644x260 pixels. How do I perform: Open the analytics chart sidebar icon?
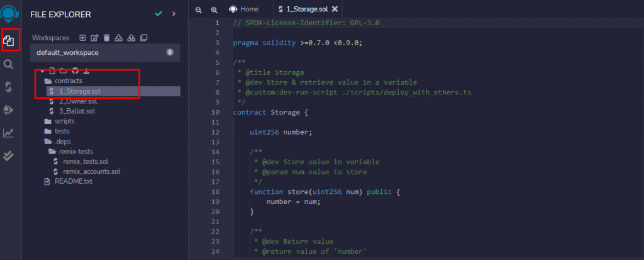coord(9,133)
